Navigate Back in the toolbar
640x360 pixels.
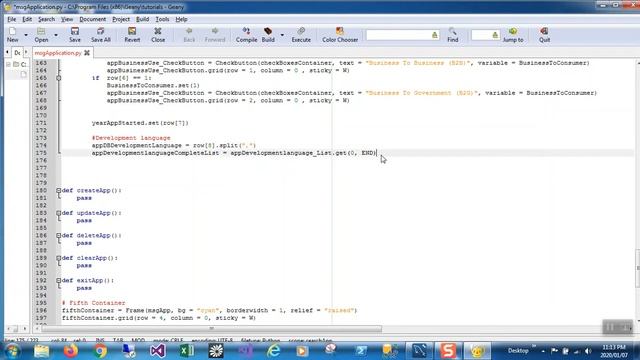click(189, 35)
